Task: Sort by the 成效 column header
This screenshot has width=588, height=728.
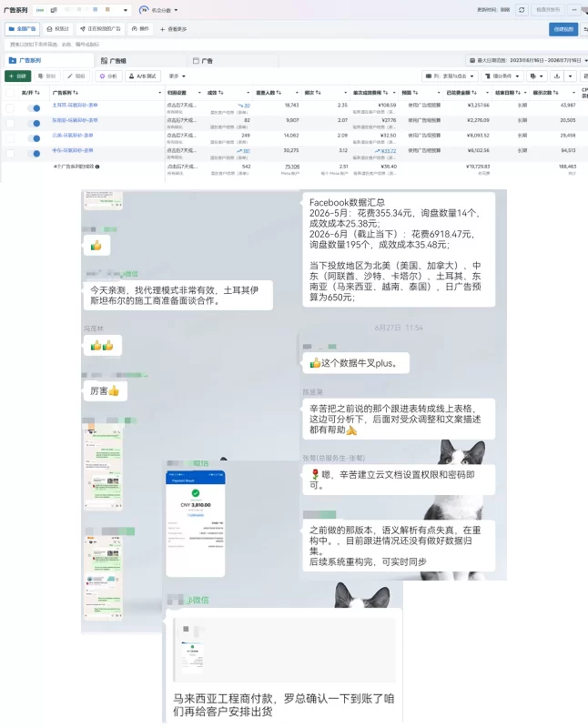Action: point(216,93)
